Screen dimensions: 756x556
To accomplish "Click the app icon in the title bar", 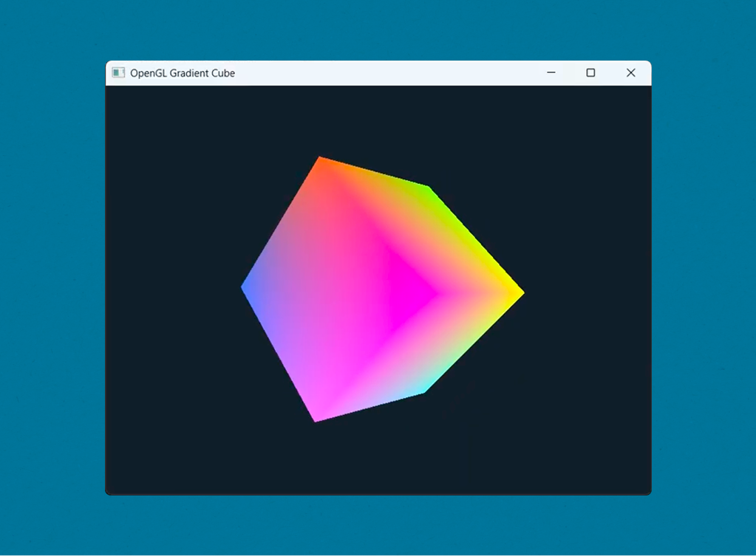I will (118, 72).
